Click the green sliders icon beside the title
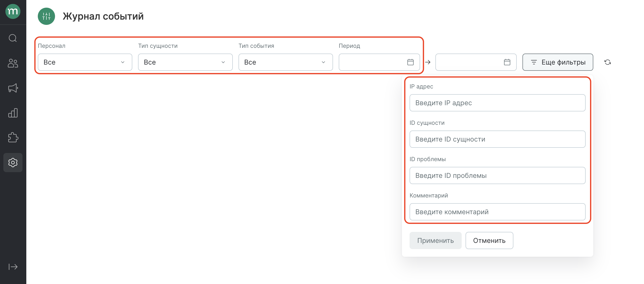Screen dimensions: 644x284 click(46, 16)
